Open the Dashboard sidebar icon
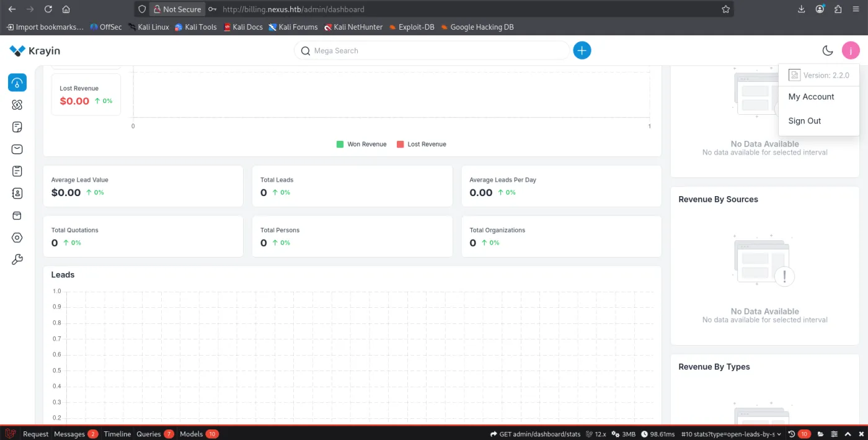The image size is (868, 440). click(x=17, y=83)
